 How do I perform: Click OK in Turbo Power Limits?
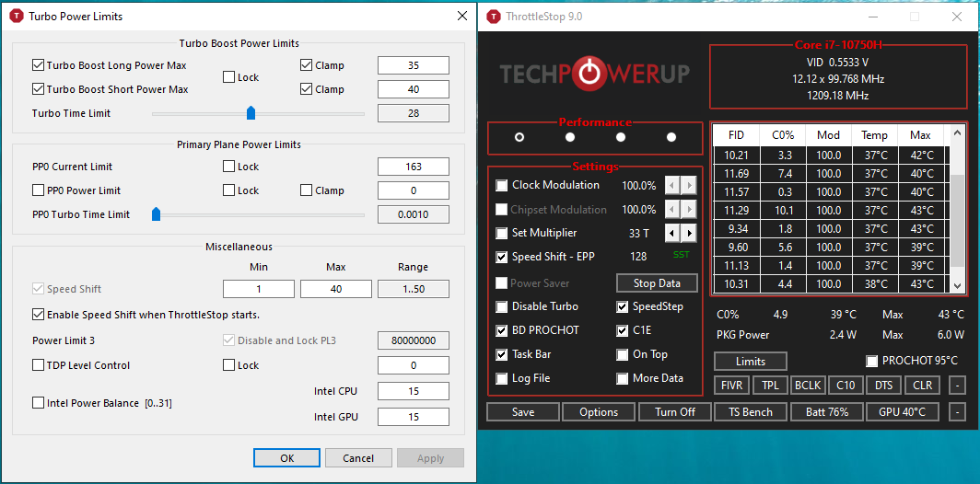(286, 458)
